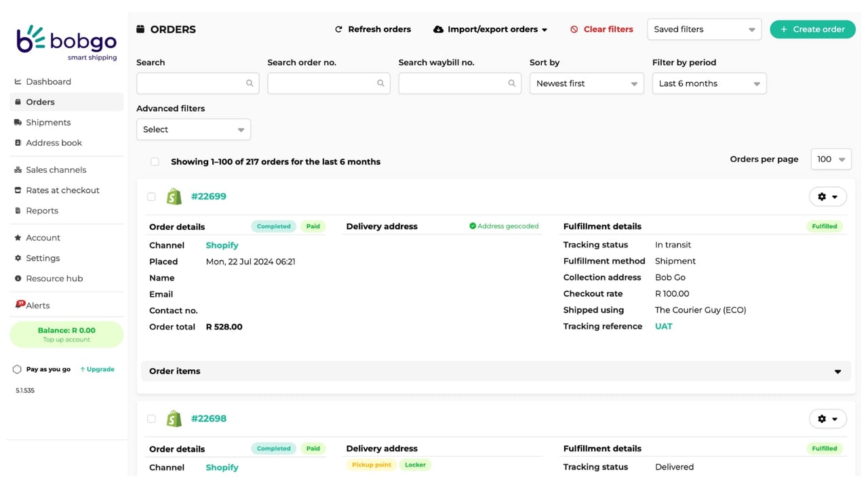Screen dimensions: 868x488
Task: Tick the checkbox for order #22699
Action: coord(151,197)
